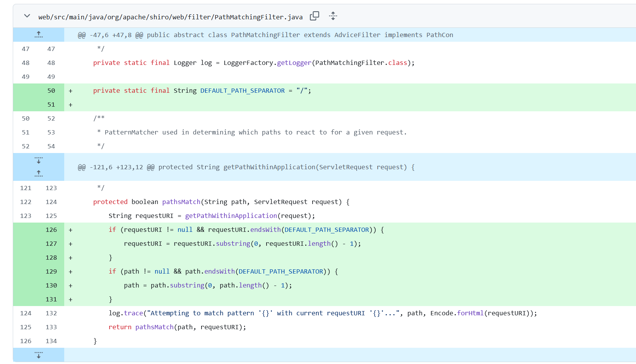
Task: Expand down arrow above the -121,6 hunk
Action: coord(39,160)
